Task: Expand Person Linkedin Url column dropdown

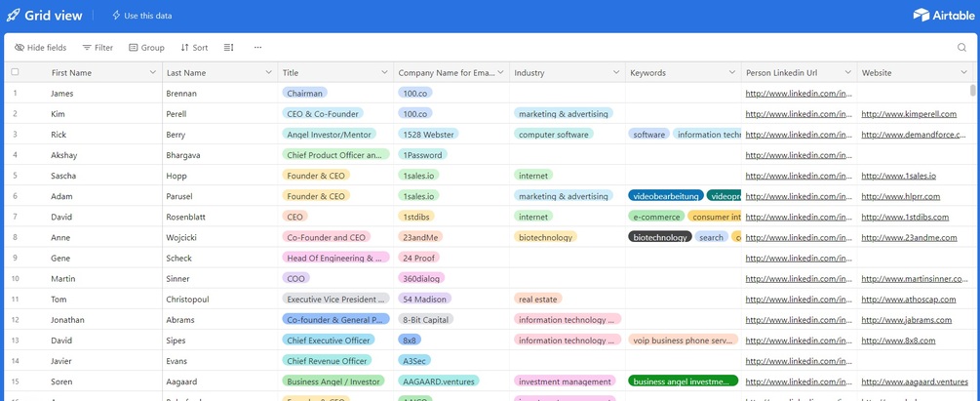Action: click(847, 72)
